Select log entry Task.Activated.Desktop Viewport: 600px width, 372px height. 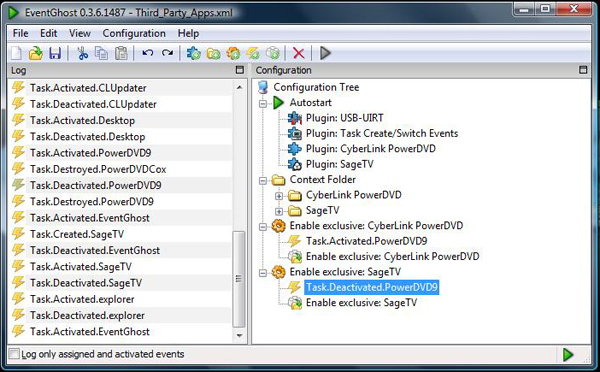click(82, 121)
